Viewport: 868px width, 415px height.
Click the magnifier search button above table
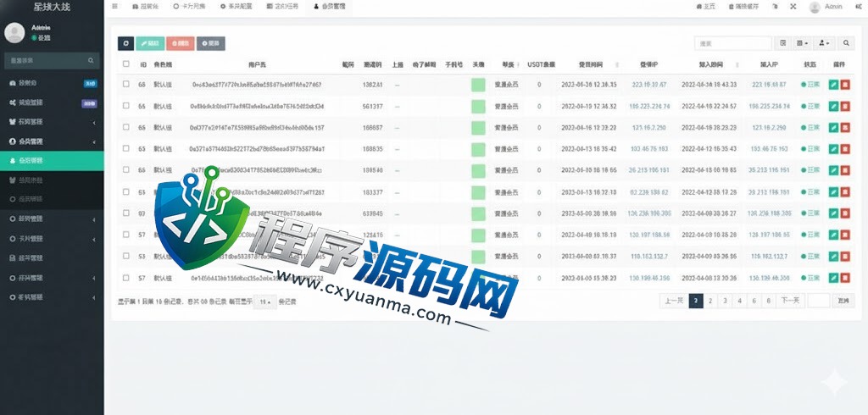point(847,43)
